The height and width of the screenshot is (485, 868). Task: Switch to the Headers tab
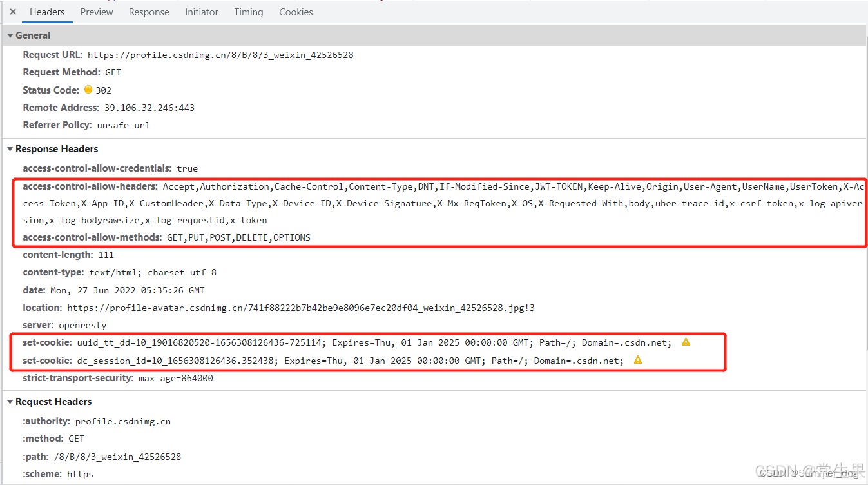tap(47, 12)
